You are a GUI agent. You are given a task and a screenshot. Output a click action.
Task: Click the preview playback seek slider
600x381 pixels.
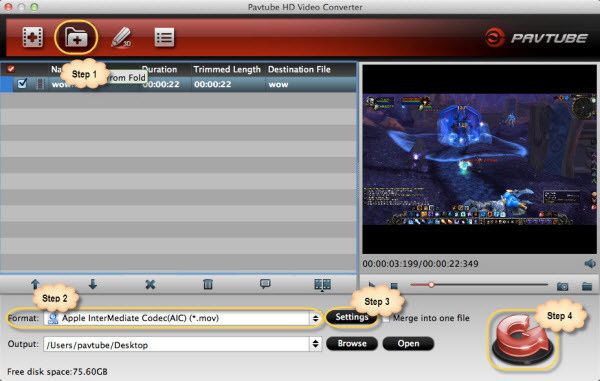coord(479,285)
